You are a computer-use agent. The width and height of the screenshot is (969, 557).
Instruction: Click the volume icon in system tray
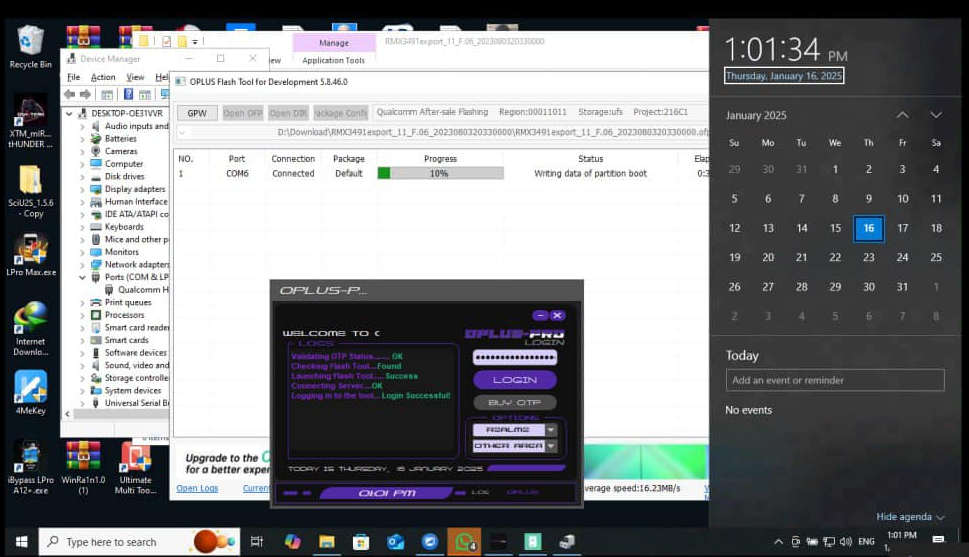tap(845, 542)
